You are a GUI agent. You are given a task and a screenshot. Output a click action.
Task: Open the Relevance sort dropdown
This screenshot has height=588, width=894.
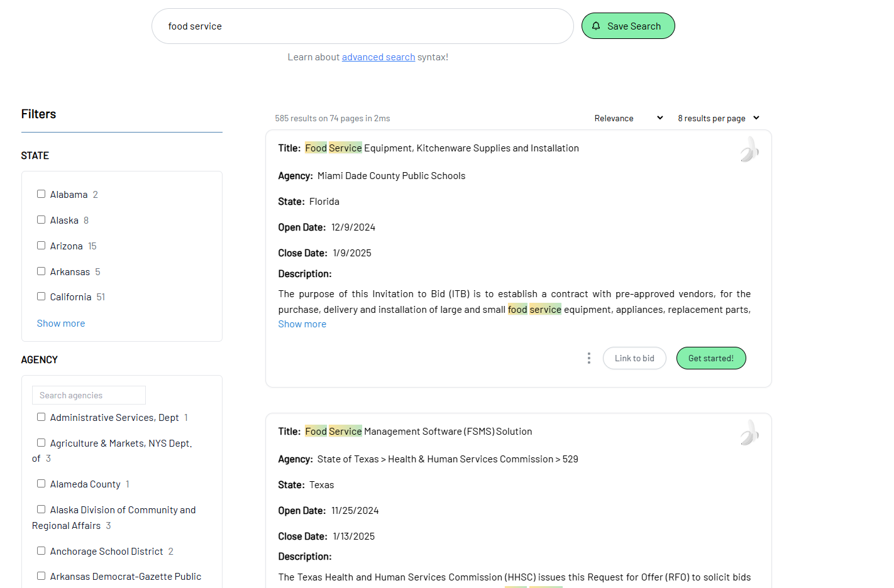(x=628, y=118)
